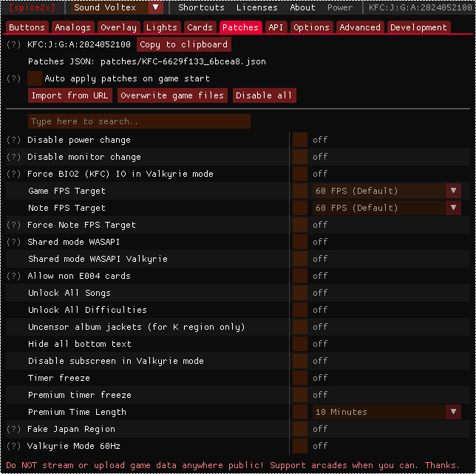
Task: Click the help marker next to Valkyrie Mode 60Hz
Action: [x=13, y=446]
